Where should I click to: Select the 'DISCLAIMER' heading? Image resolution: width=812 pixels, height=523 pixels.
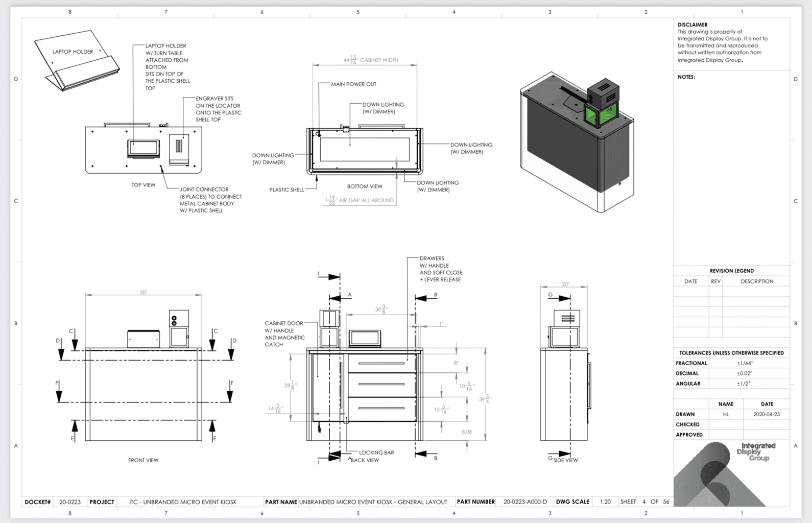(x=692, y=25)
